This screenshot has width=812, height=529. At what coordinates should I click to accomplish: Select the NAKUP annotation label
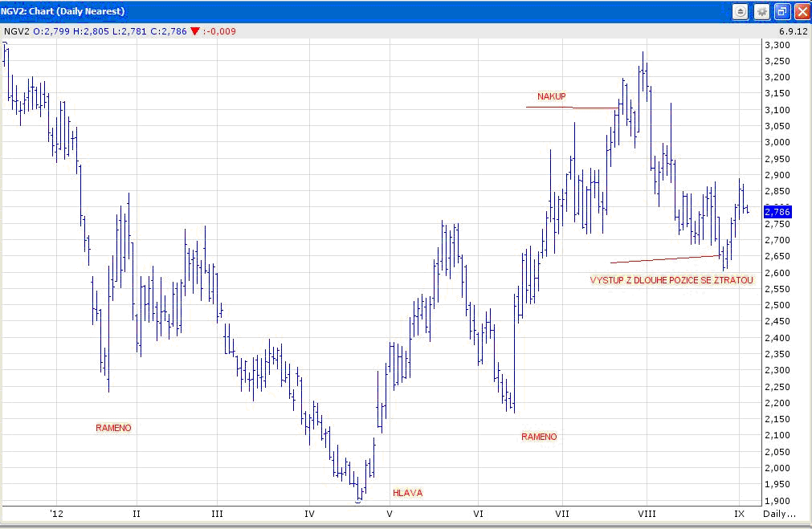click(x=552, y=96)
